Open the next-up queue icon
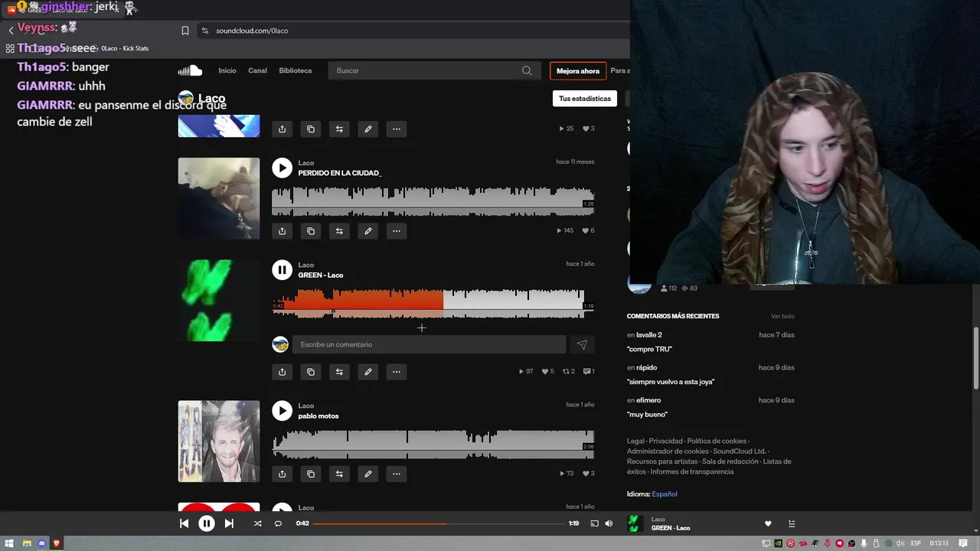Screen dimensions: 980x551 792,524
